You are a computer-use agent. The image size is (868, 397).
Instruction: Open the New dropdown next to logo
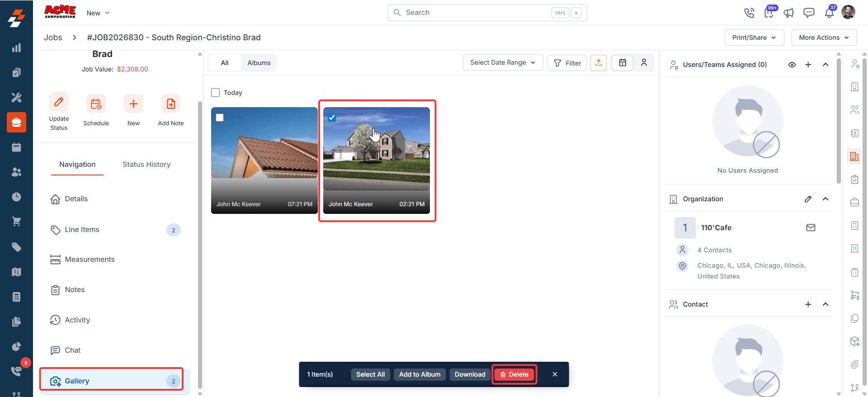point(98,13)
